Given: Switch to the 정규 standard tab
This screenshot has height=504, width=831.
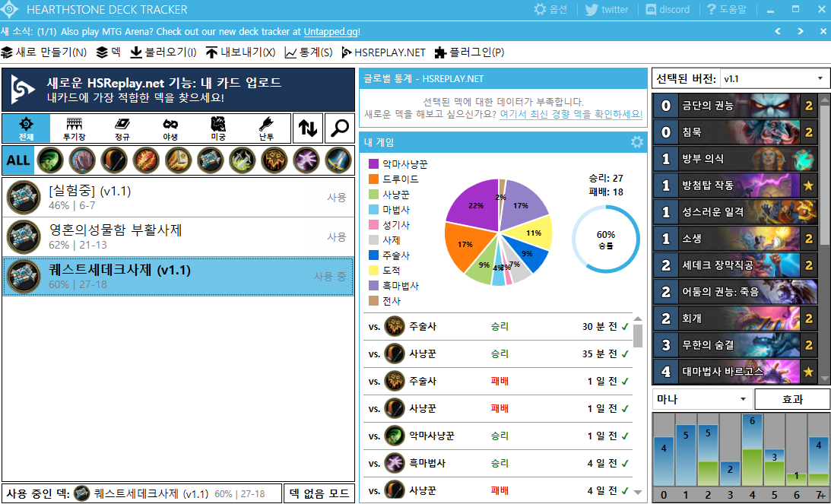Looking at the screenshot, I should pyautogui.click(x=122, y=128).
